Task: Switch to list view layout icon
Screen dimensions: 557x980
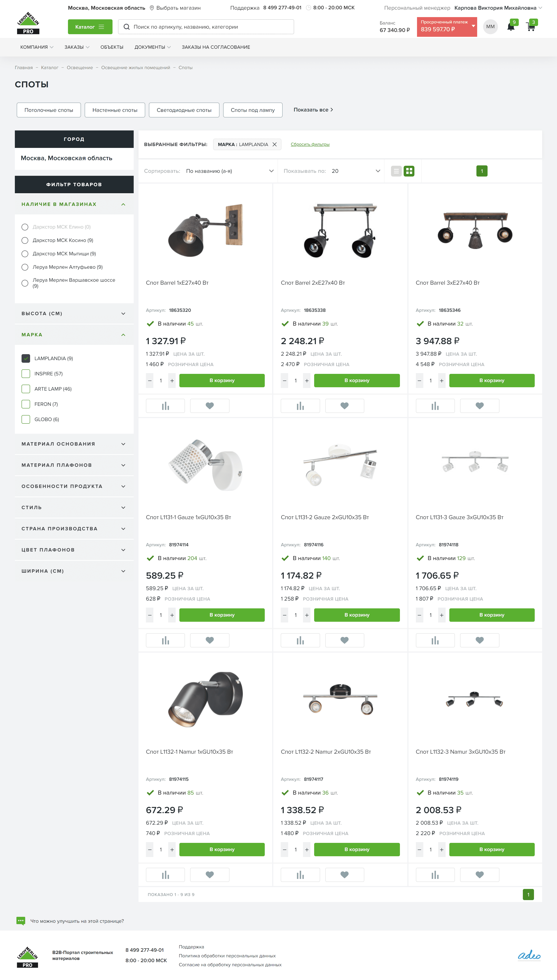Action: [396, 171]
